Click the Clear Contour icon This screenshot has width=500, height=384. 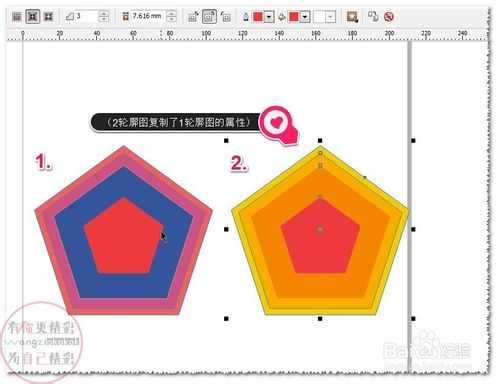(389, 16)
